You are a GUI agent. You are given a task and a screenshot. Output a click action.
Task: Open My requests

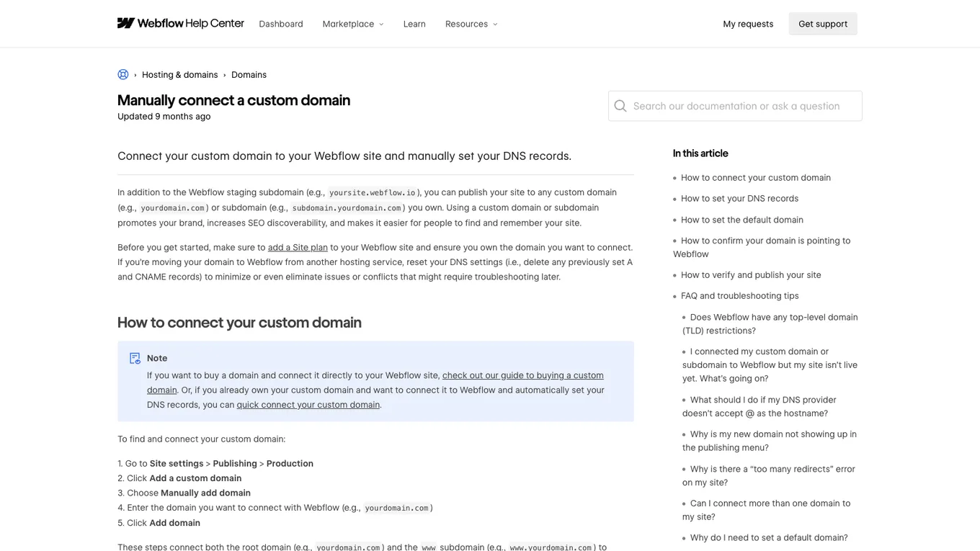pos(748,24)
